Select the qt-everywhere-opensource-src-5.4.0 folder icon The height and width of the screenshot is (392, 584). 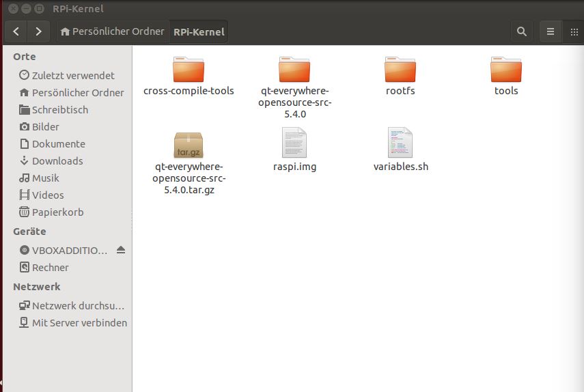click(294, 69)
